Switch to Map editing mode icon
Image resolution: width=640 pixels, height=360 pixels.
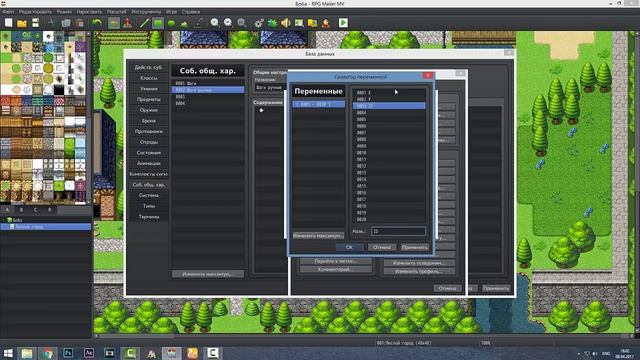(x=114, y=23)
